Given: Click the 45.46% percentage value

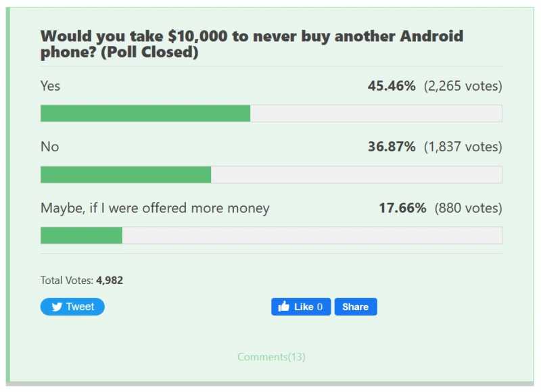Looking at the screenshot, I should click(x=392, y=86).
